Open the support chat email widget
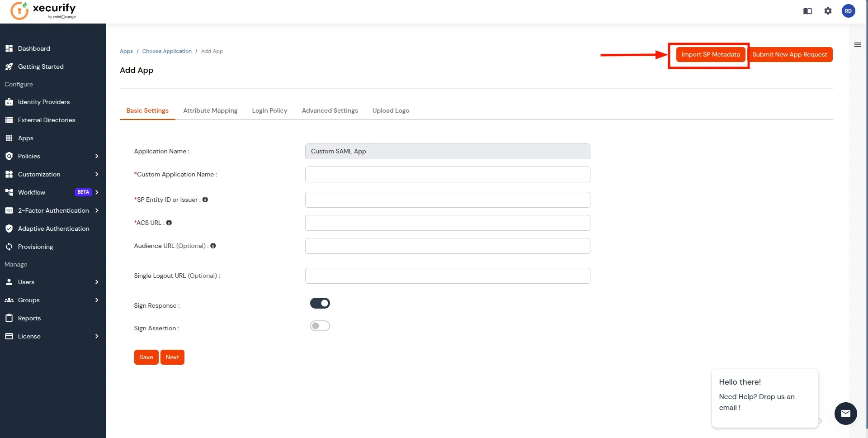 846,414
